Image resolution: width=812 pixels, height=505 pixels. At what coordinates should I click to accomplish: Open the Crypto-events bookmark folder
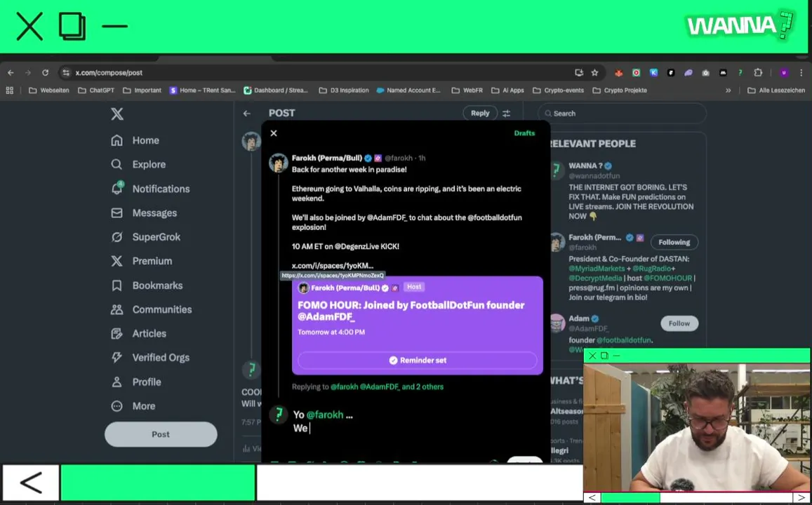(x=558, y=90)
